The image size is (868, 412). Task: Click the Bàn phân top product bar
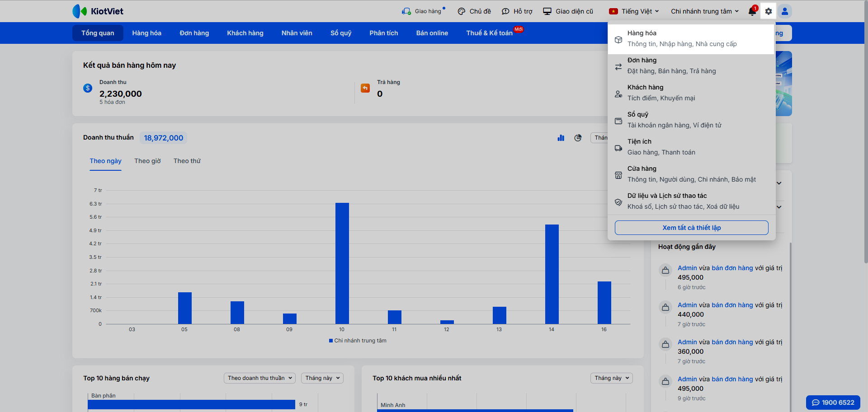click(x=191, y=404)
